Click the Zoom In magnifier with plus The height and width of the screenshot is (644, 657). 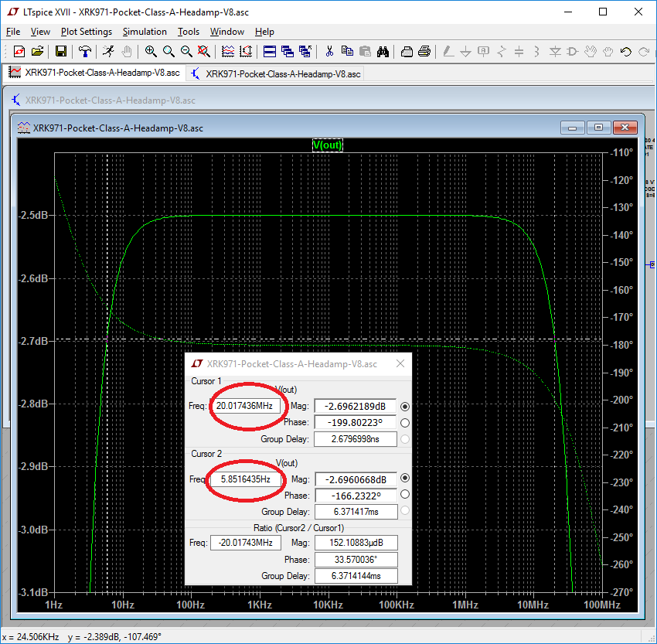151,52
